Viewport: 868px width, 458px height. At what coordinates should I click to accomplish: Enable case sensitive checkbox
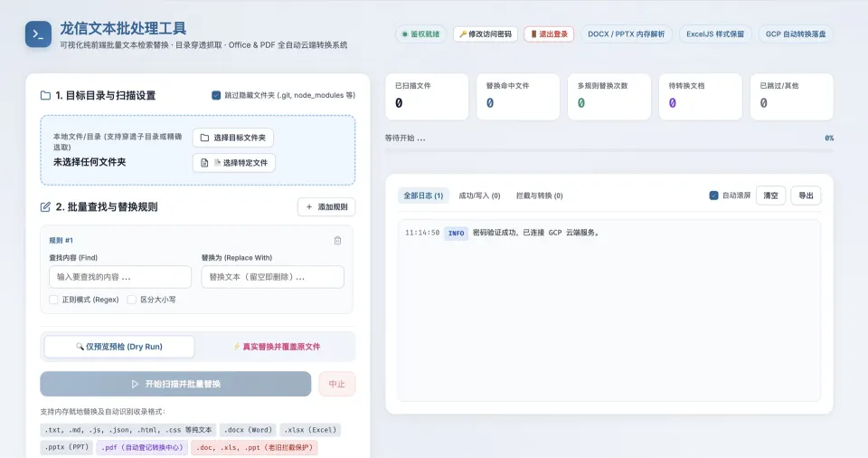coord(132,300)
